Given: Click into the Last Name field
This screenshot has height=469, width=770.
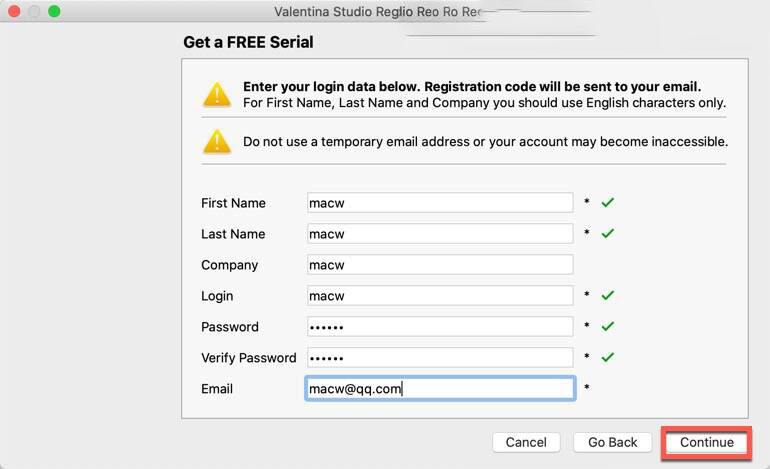Looking at the screenshot, I should tap(440, 234).
